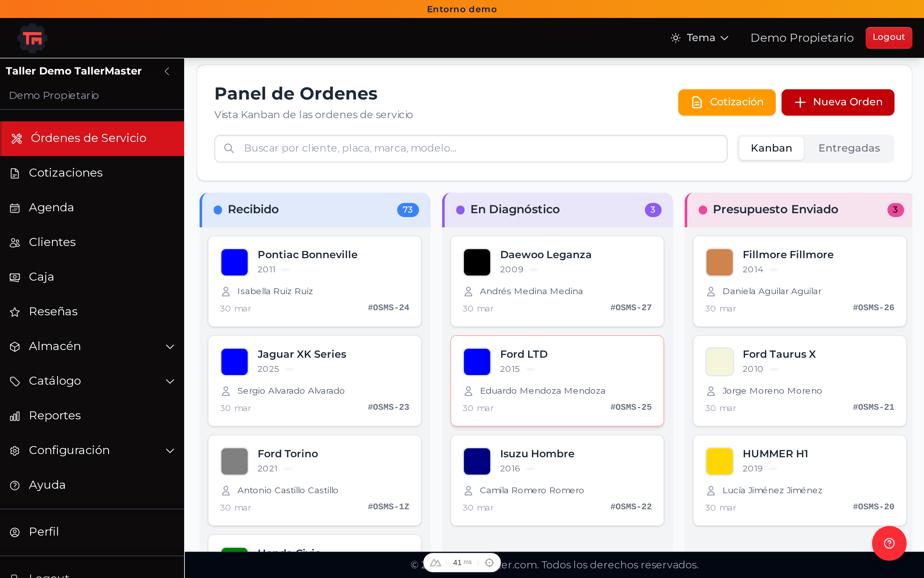This screenshot has width=924, height=578.
Task: Switch to the Kanban view tab
Action: coord(771,148)
